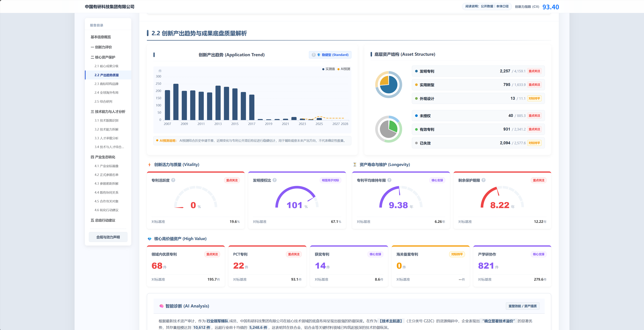Click question mark in 稳健型 Standard badge
Viewport: 644px width, 330px height.
click(314, 55)
